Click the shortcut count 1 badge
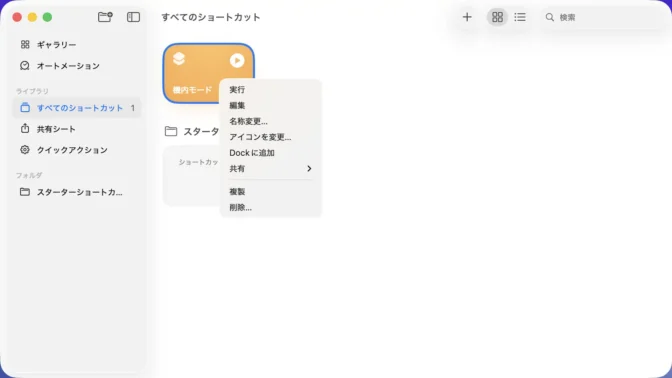Viewport: 672px width, 378px height. tap(133, 108)
